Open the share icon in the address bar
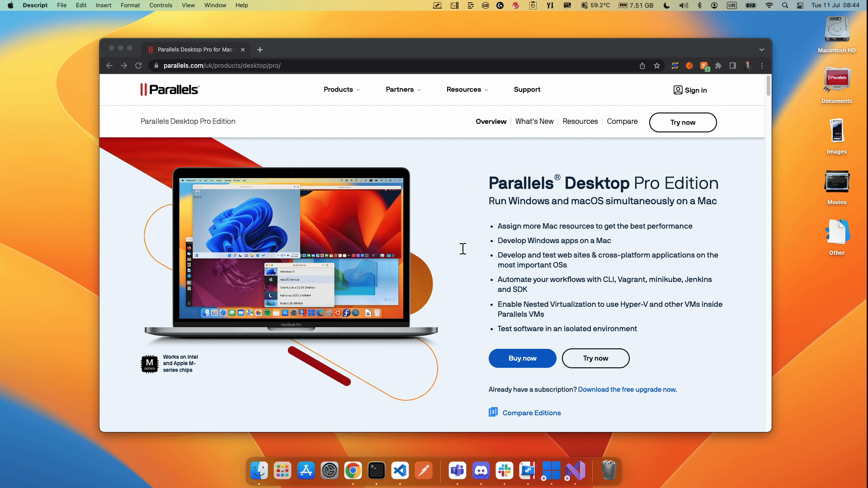This screenshot has height=488, width=868. point(642,66)
